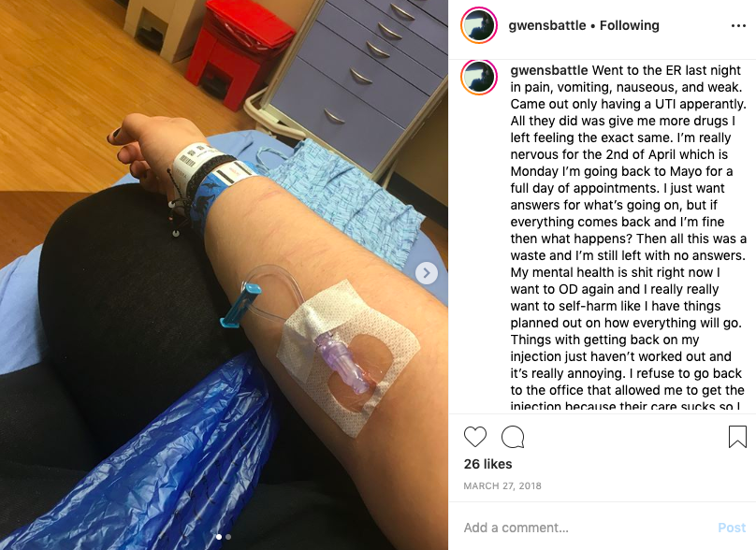
Task: Like the post with the heart icon
Action: (x=475, y=437)
